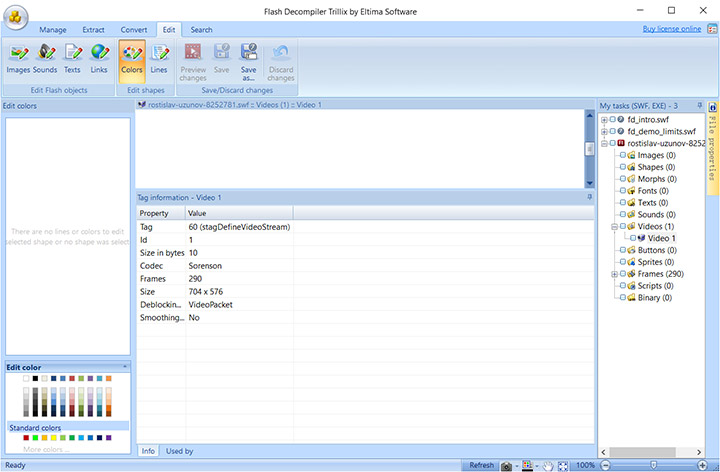Open the Lines shape editing tool
The height and width of the screenshot is (472, 720).
159,57
